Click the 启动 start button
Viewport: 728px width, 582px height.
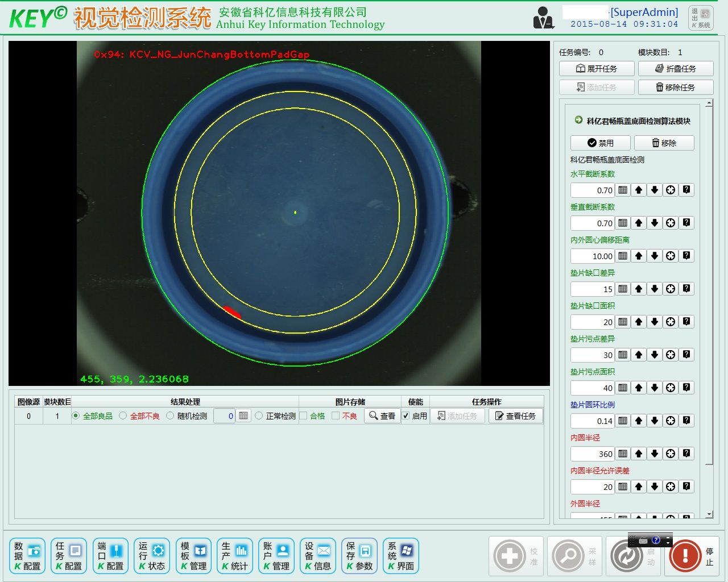(632, 556)
